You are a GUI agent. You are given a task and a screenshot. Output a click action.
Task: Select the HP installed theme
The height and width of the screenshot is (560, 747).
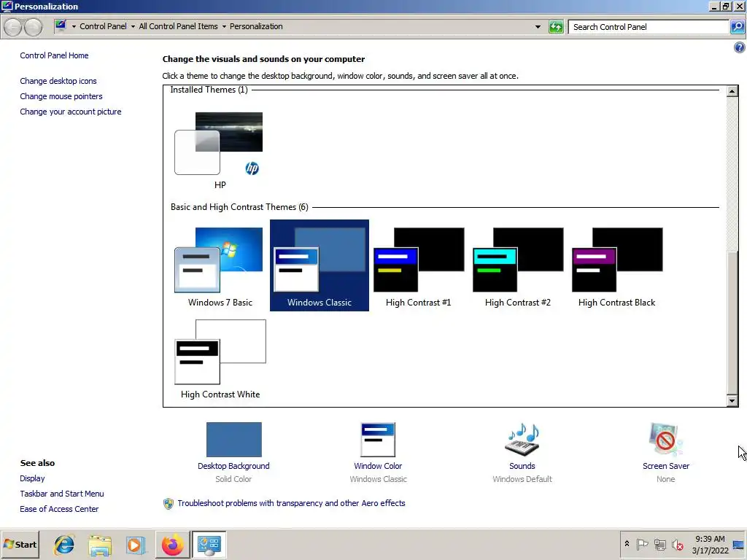coord(220,150)
